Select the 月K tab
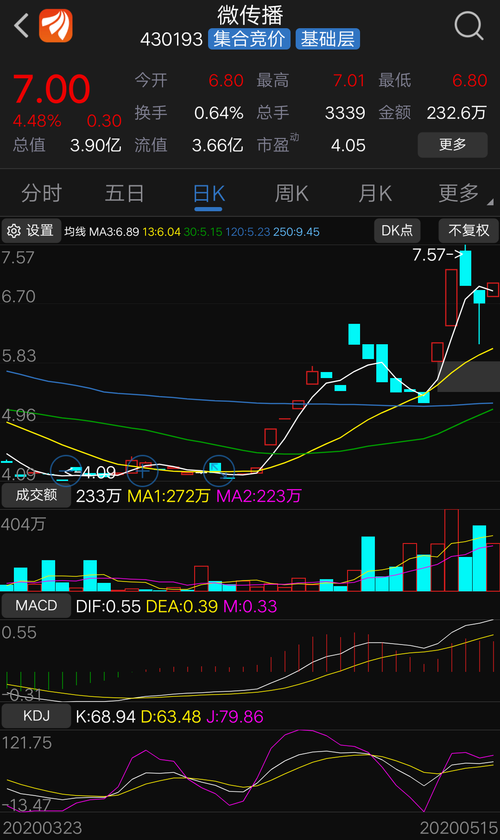This screenshot has width=500, height=840. (x=375, y=193)
